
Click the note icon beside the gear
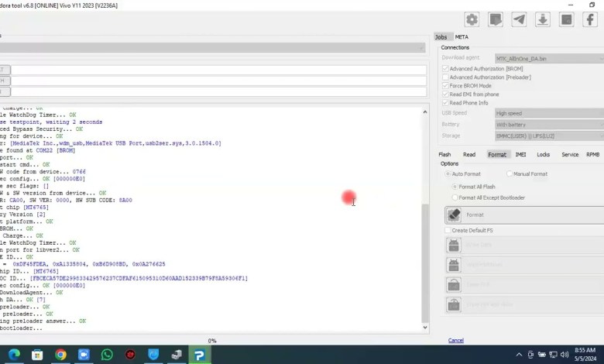tap(495, 19)
